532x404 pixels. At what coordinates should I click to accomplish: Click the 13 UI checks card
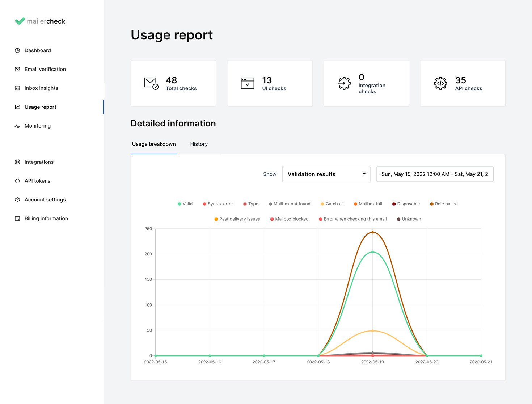pos(270,83)
